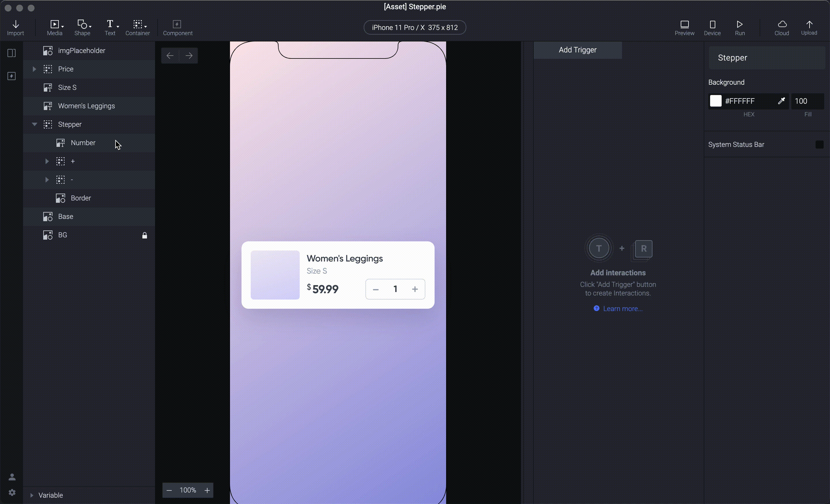Open iPhone 11 Pro device selector
The height and width of the screenshot is (504, 830).
point(415,27)
